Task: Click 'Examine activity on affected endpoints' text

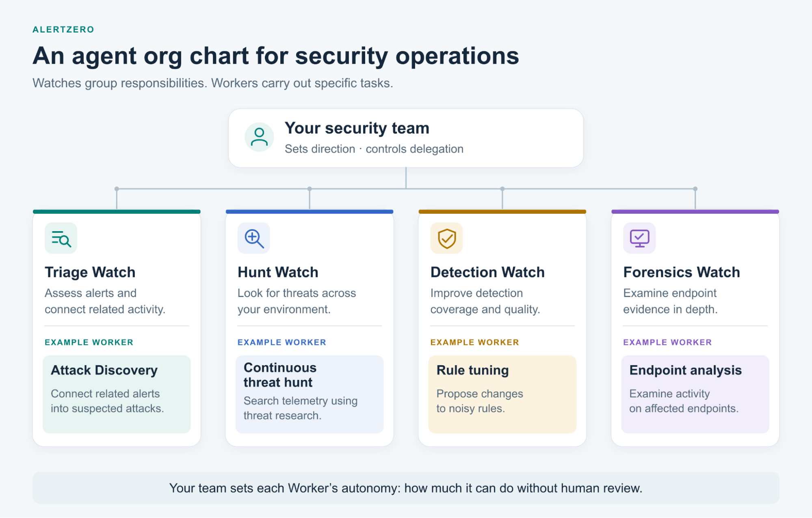Action: pyautogui.click(x=684, y=401)
